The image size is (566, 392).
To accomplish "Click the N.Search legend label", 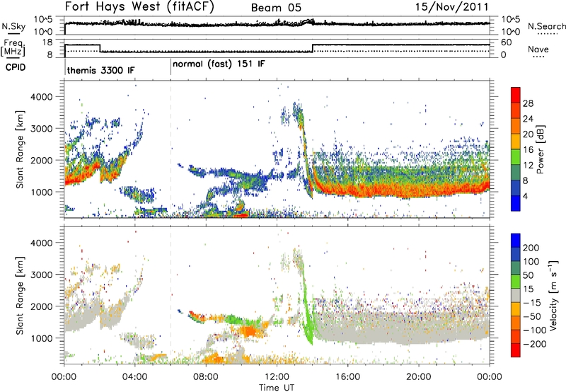I will tap(547, 26).
